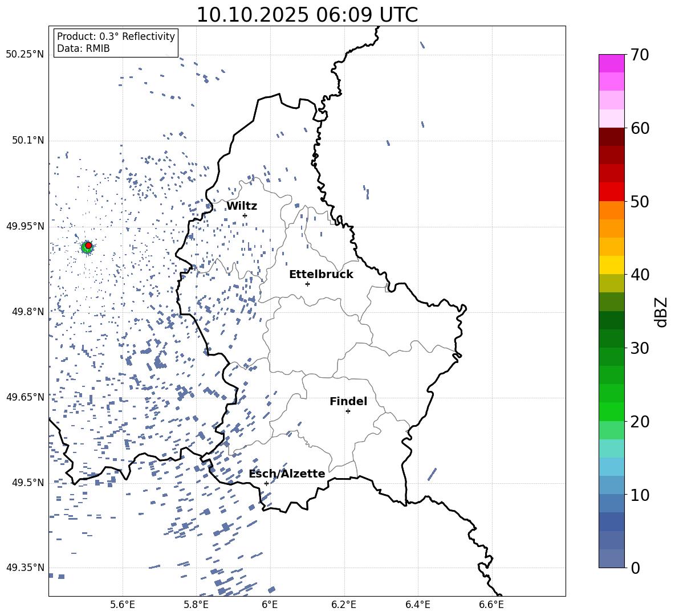Click the 49.35°N latitude label

(25, 568)
